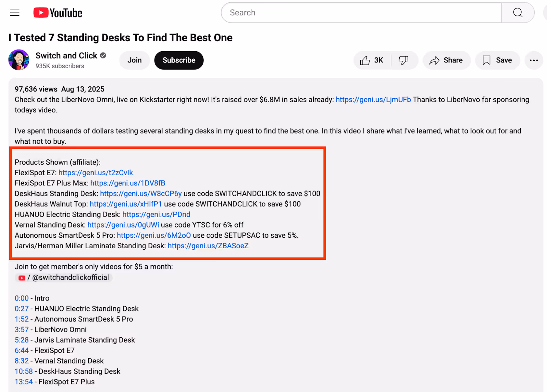The height and width of the screenshot is (392, 547).
Task: Click the small YouTube icon beside @switchandclickofficial
Action: pyautogui.click(x=22, y=278)
